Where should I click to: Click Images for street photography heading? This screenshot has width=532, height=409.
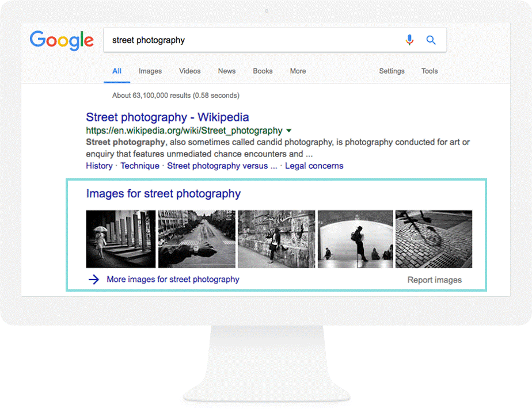click(163, 194)
